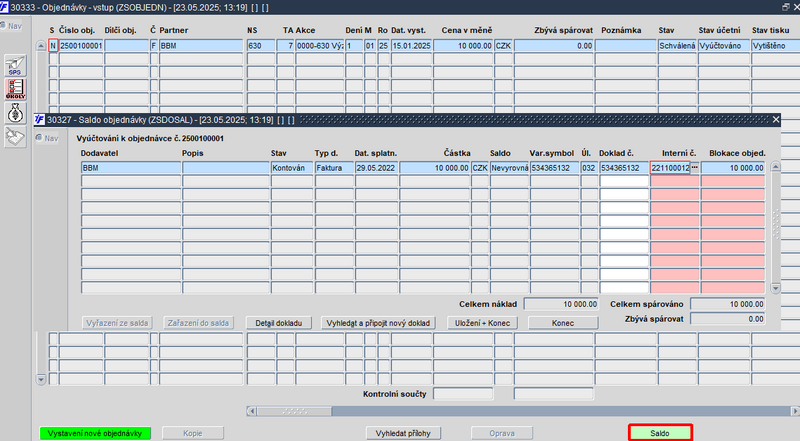This screenshot has height=441, width=800.
Task: Click Dat. splatn. field 29.05.2022
Action: pos(377,167)
